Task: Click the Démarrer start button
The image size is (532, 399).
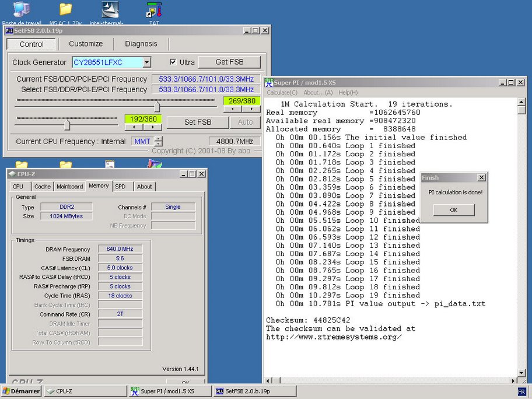Action: click(21, 391)
